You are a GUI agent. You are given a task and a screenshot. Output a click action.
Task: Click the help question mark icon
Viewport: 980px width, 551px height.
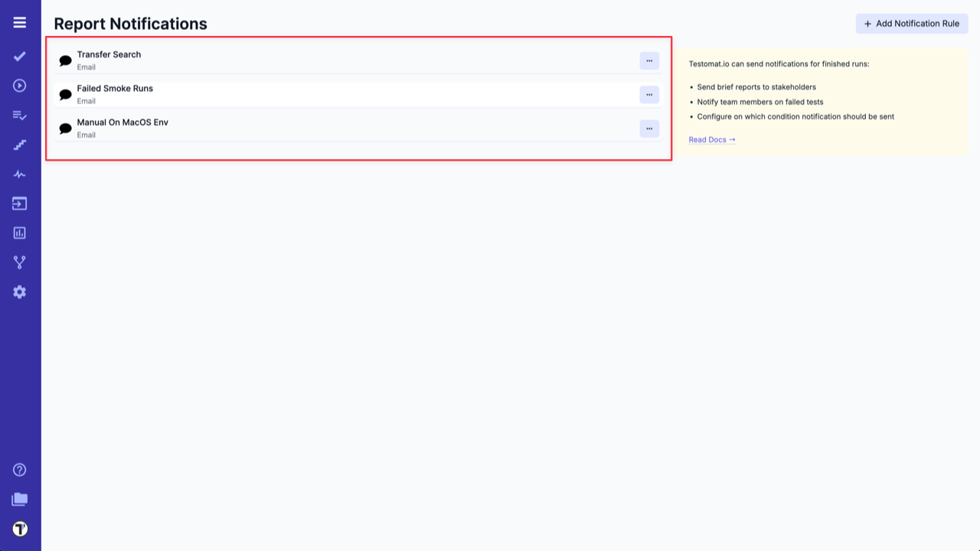pyautogui.click(x=20, y=469)
